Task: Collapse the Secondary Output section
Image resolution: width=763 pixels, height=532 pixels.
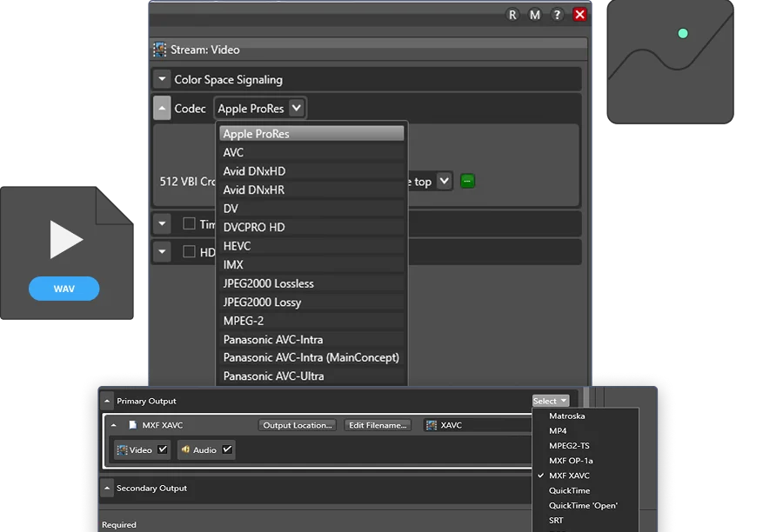Action: coord(107,489)
